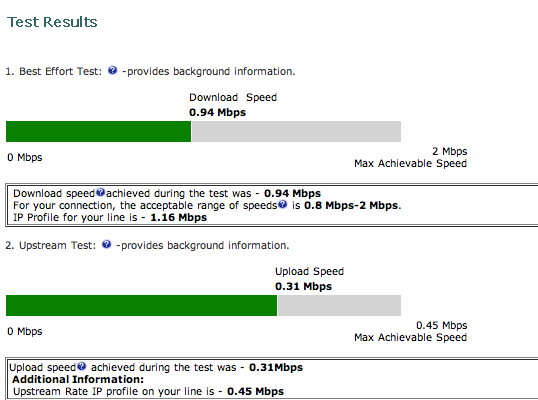Click help icon after 'Upload speed' text
The height and width of the screenshot is (400, 538).
coord(81,366)
